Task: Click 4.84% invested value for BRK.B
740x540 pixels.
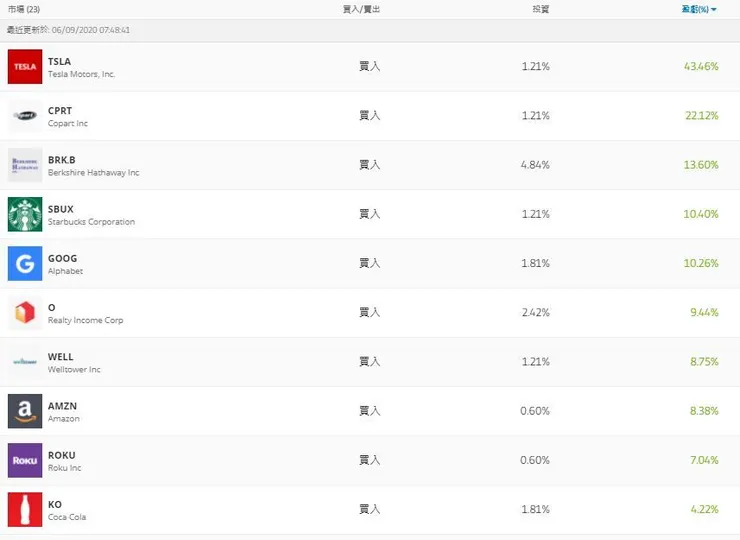Action: click(535, 165)
